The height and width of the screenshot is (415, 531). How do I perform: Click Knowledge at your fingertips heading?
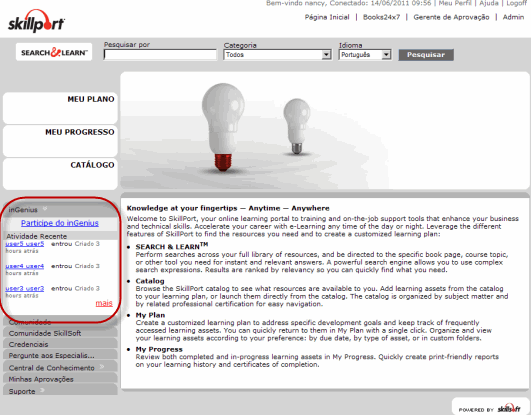coord(228,208)
